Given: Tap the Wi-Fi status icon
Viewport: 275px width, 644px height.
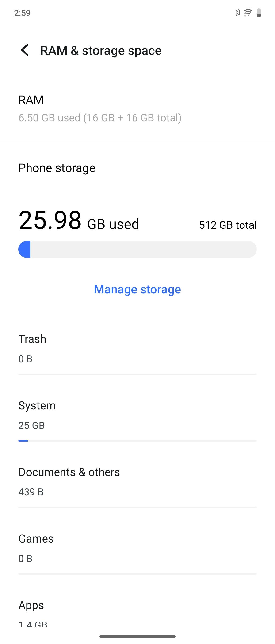Looking at the screenshot, I should tap(248, 12).
